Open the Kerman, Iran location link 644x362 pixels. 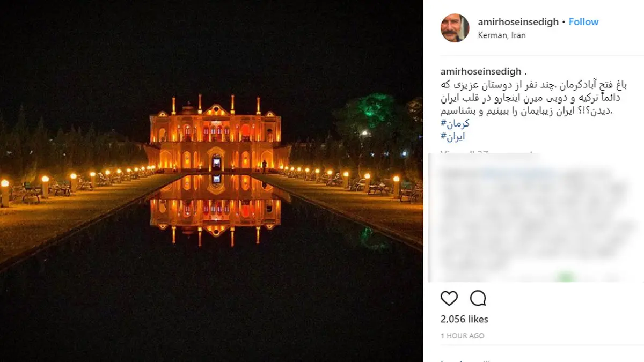click(502, 35)
